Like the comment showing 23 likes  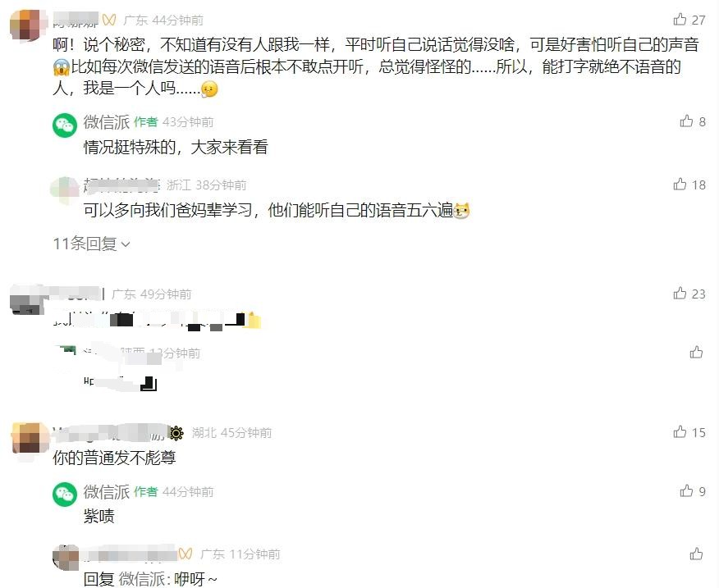point(680,294)
